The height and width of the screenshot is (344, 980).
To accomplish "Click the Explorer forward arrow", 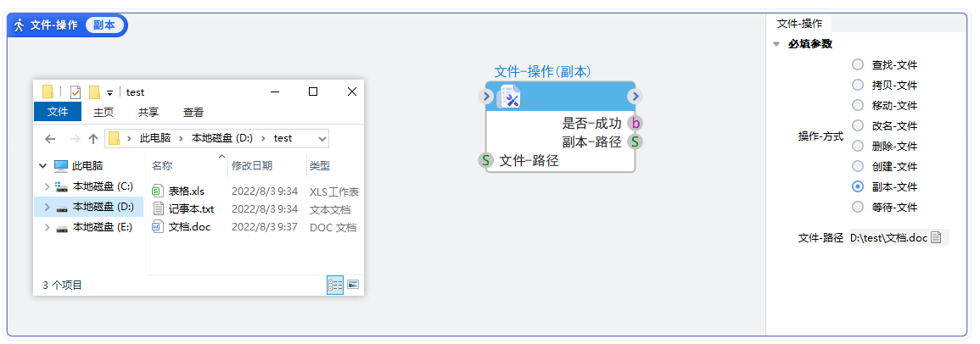I will 75,139.
